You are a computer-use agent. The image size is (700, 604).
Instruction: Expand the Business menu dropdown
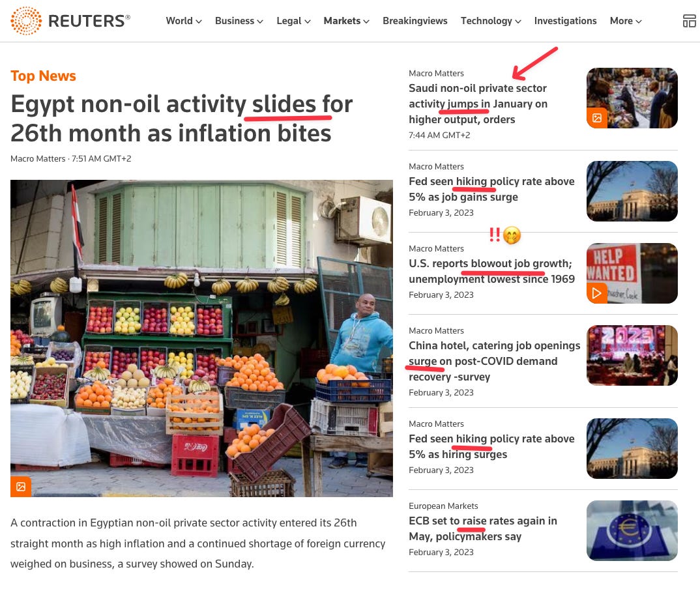pos(239,21)
